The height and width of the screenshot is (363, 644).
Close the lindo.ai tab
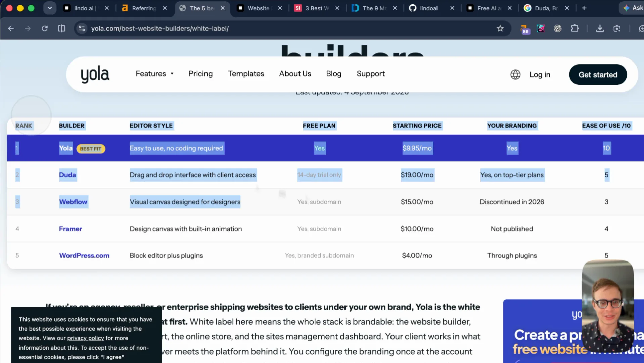click(107, 8)
